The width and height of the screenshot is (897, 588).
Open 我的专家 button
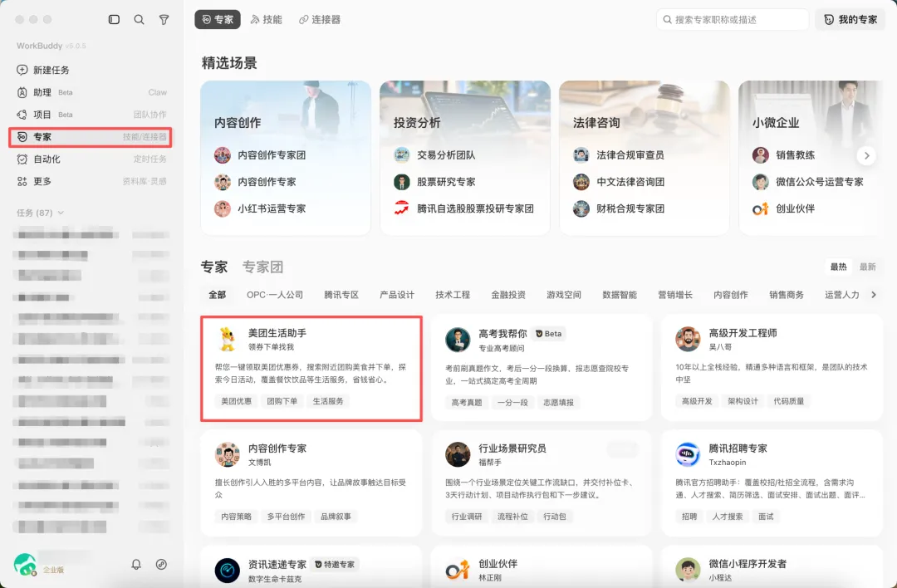click(x=850, y=19)
